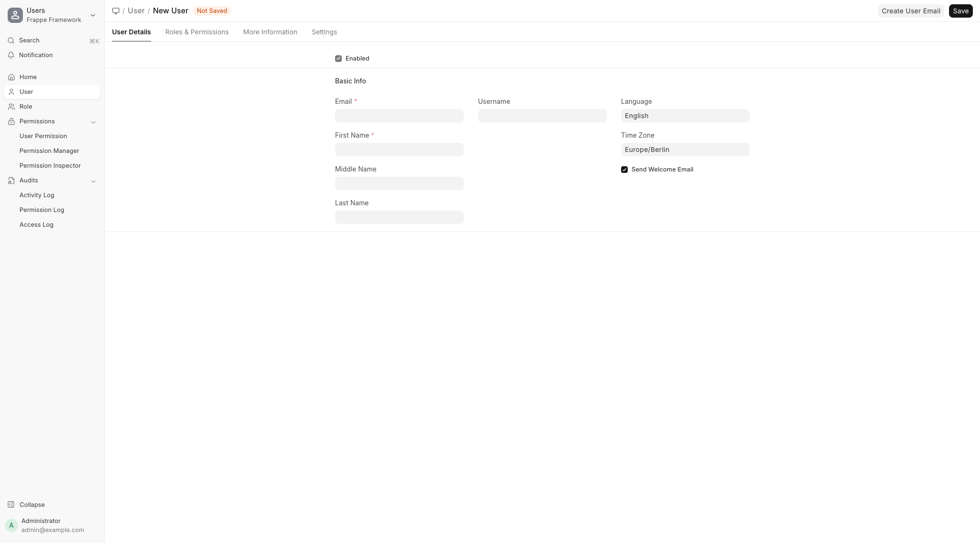Open Role in the sidebar
980x543 pixels.
pos(52,107)
